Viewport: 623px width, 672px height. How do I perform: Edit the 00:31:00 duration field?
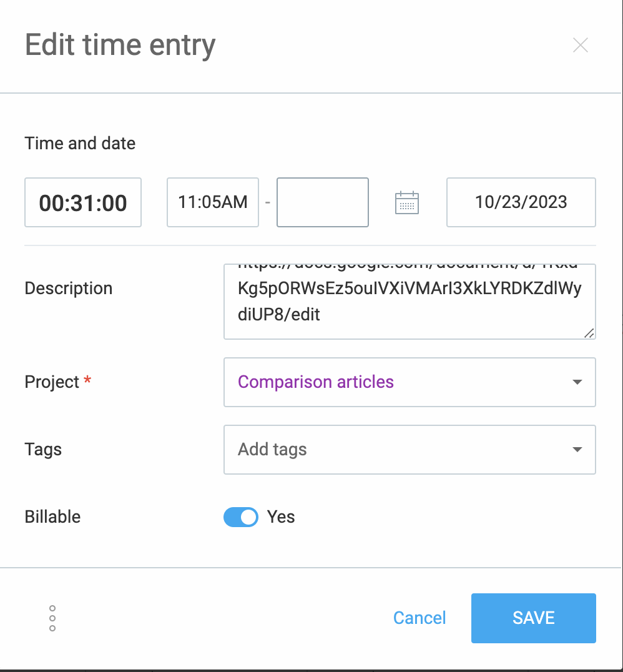[82, 202]
